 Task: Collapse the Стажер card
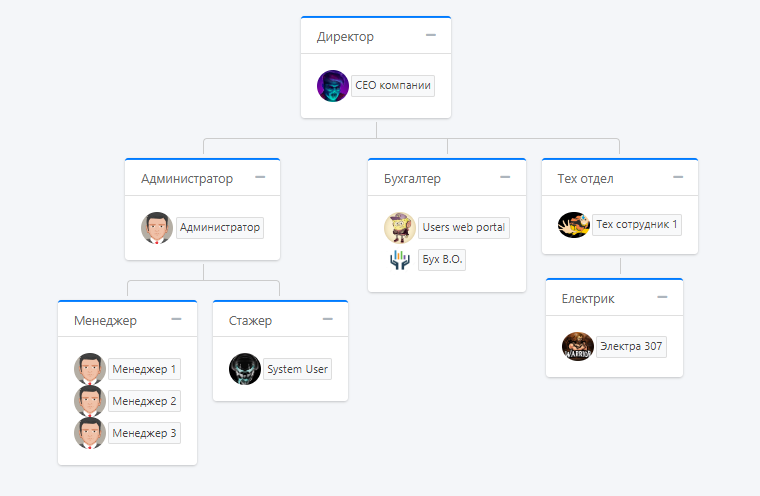(x=328, y=319)
